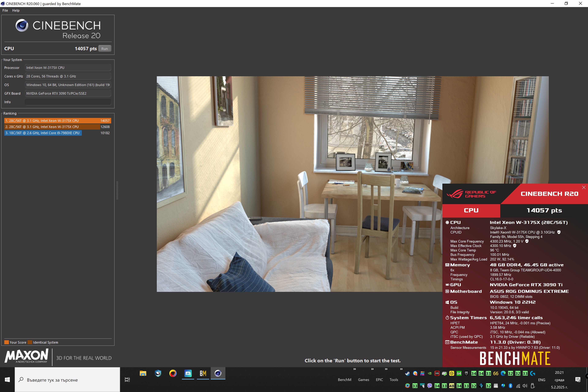
Task: Open the File menu
Action: coord(5,11)
